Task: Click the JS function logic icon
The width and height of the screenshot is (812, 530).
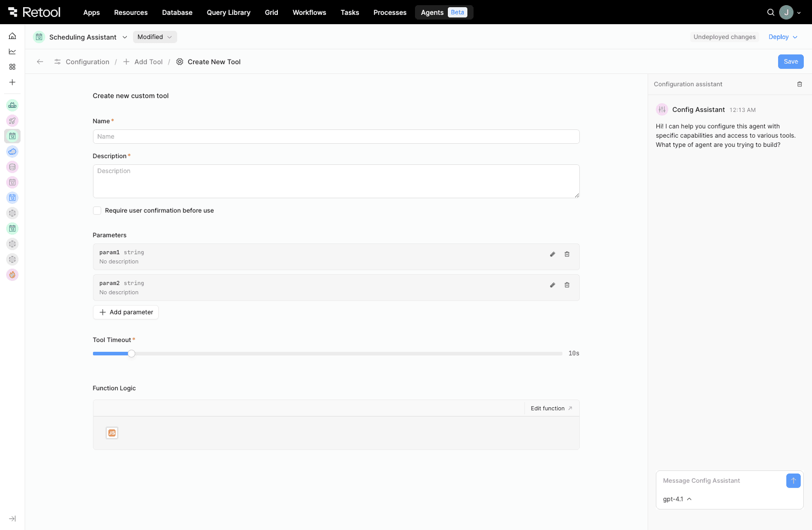Action: coord(112,433)
